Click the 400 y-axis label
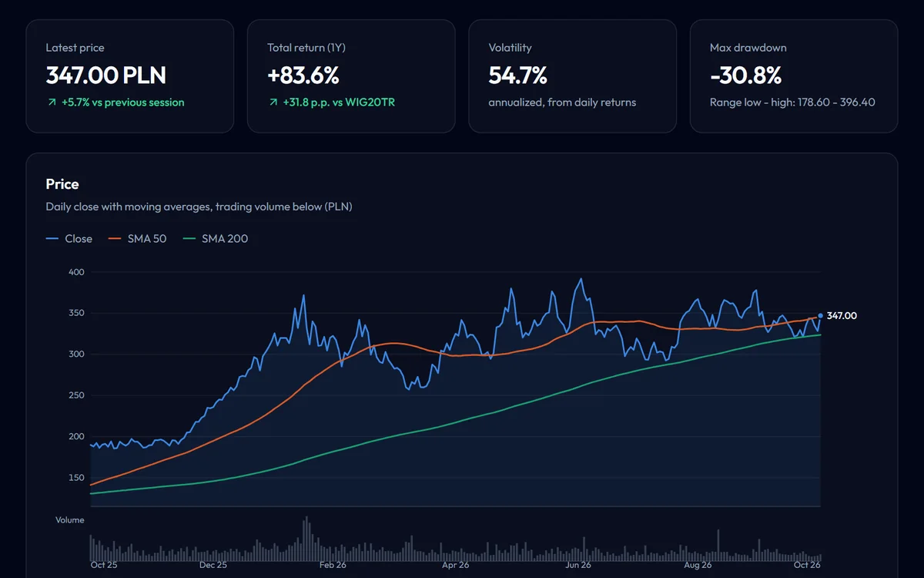Screen dimensions: 924x578 [76, 272]
